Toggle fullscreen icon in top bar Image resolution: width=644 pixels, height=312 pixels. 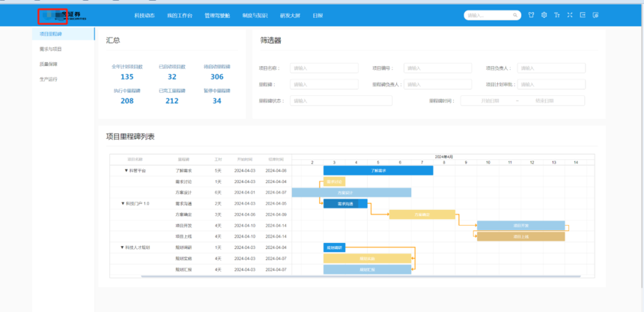click(570, 15)
